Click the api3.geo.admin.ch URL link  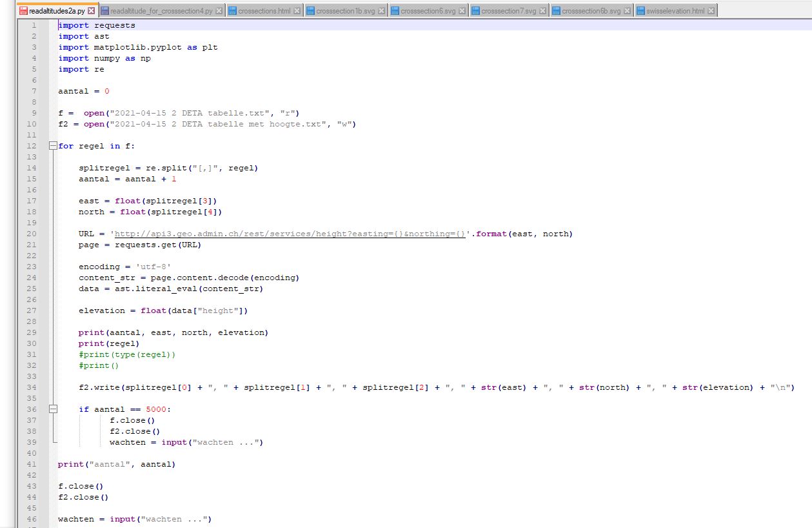coord(290,234)
